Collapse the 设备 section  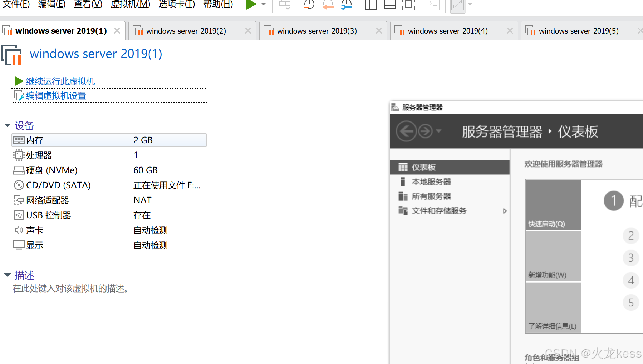point(8,125)
